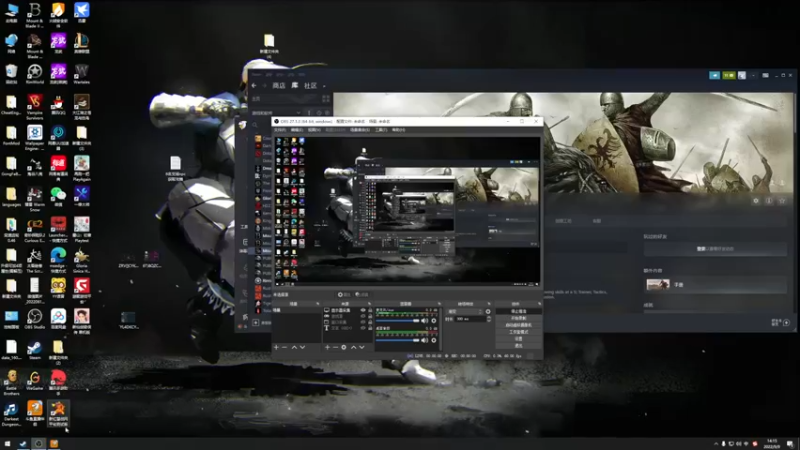The width and height of the screenshot is (800, 450).
Task: Open OBS Tools menu
Action: (x=381, y=130)
